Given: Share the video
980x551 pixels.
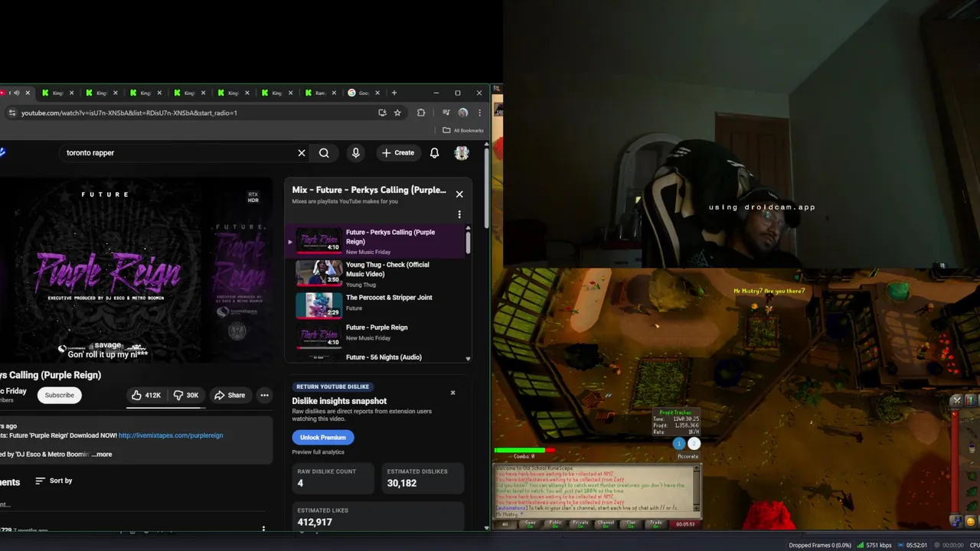Looking at the screenshot, I should coord(230,395).
